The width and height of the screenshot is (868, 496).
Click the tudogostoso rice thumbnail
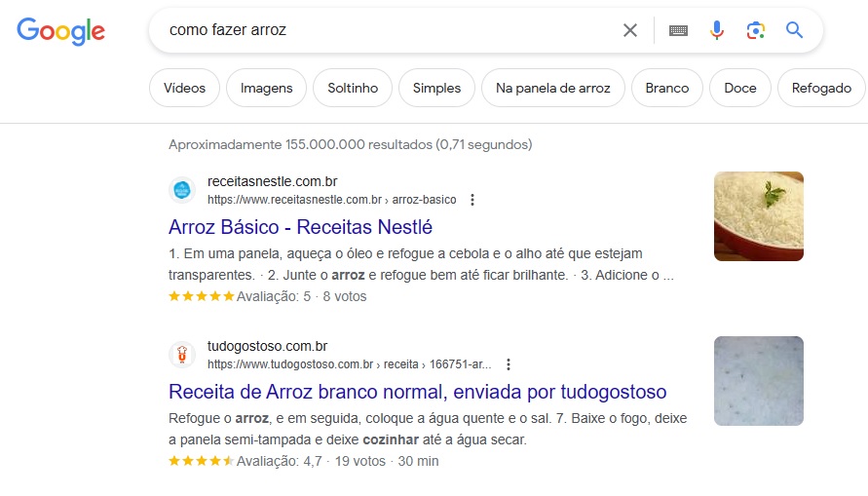pyautogui.click(x=758, y=381)
